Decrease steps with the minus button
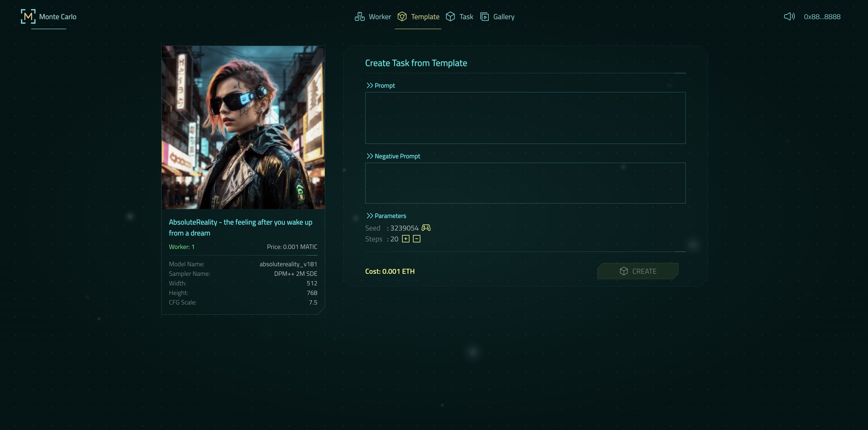 point(416,239)
